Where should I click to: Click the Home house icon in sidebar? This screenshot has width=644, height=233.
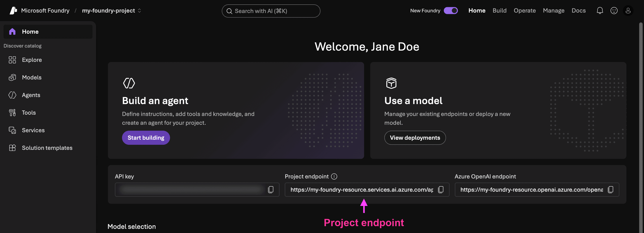point(12,31)
